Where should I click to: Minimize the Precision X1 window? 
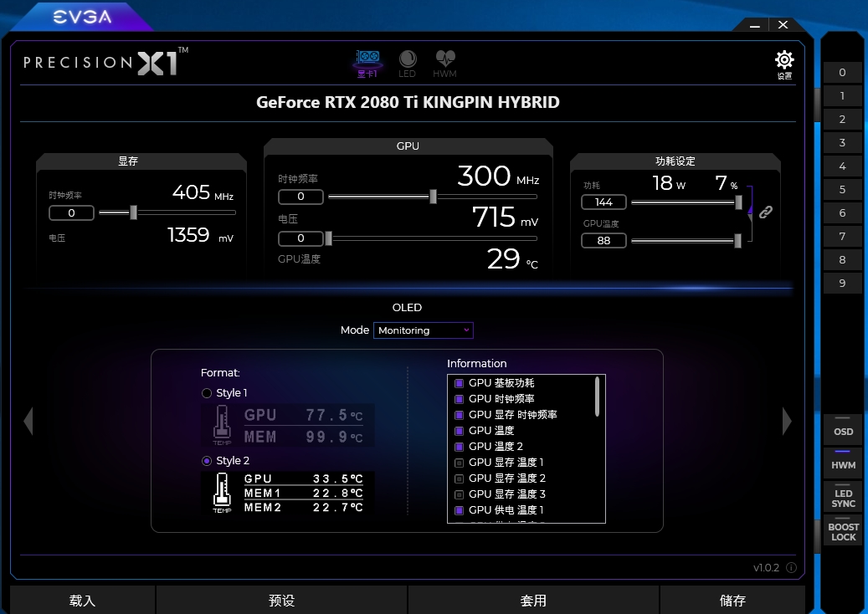pyautogui.click(x=754, y=25)
